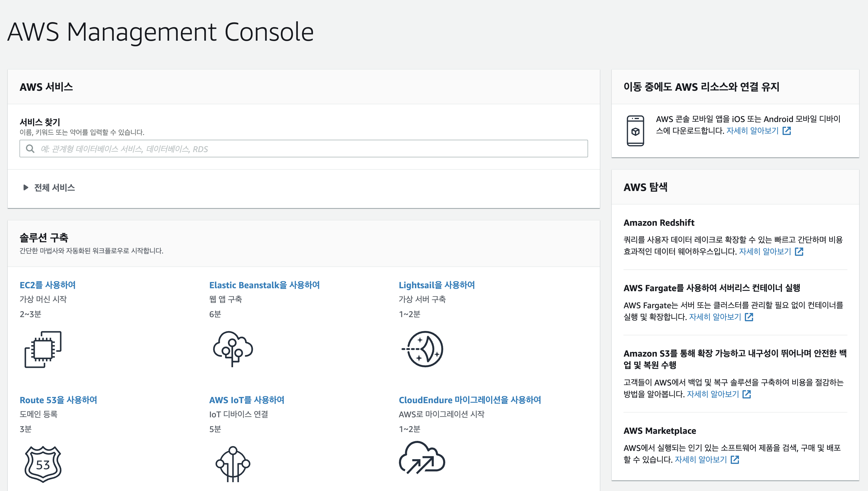Viewport: 868px width, 491px height.
Task: Open 'Elastic Beanstalk을 사용하여' link
Action: click(264, 285)
